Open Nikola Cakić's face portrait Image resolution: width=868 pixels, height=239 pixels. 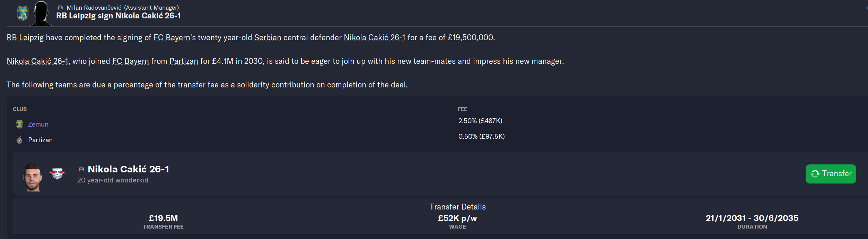32,177
